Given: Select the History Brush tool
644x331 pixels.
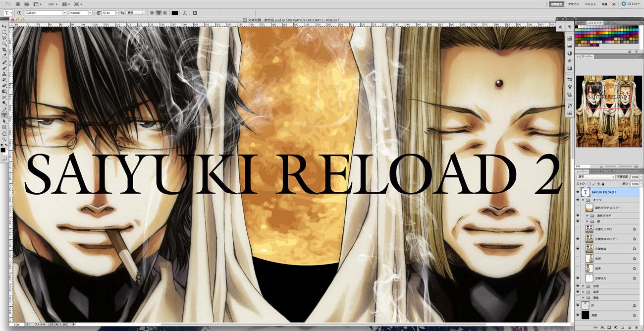Looking at the screenshot, I should [4, 80].
